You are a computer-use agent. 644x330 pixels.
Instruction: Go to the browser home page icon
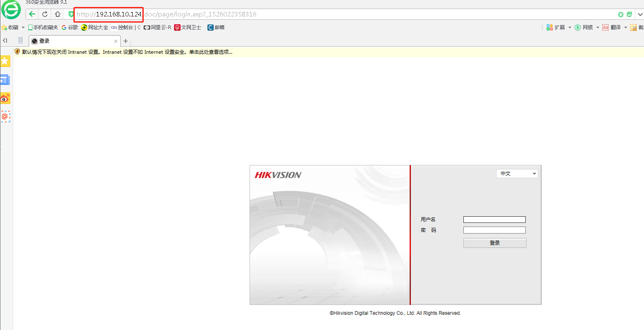[57, 14]
